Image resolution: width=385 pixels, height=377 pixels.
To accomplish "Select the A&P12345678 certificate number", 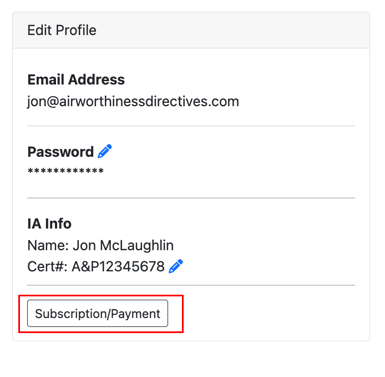I will [x=118, y=267].
